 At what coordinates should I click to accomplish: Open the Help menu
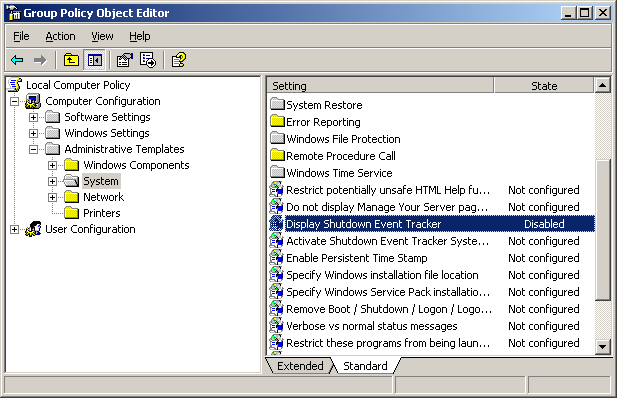click(x=140, y=36)
